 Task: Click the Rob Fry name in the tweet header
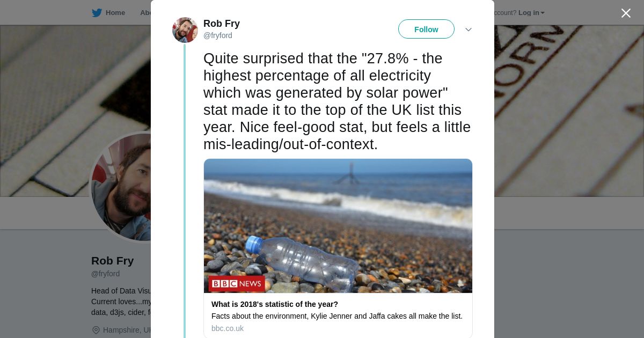222,24
